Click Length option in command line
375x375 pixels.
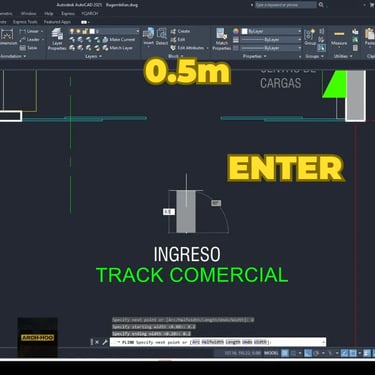point(233,342)
